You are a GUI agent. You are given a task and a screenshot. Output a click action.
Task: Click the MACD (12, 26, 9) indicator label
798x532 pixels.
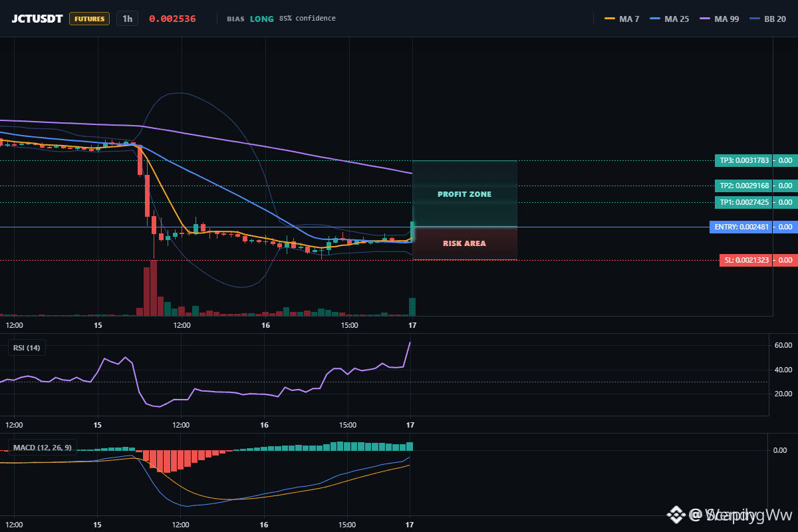(x=43, y=448)
